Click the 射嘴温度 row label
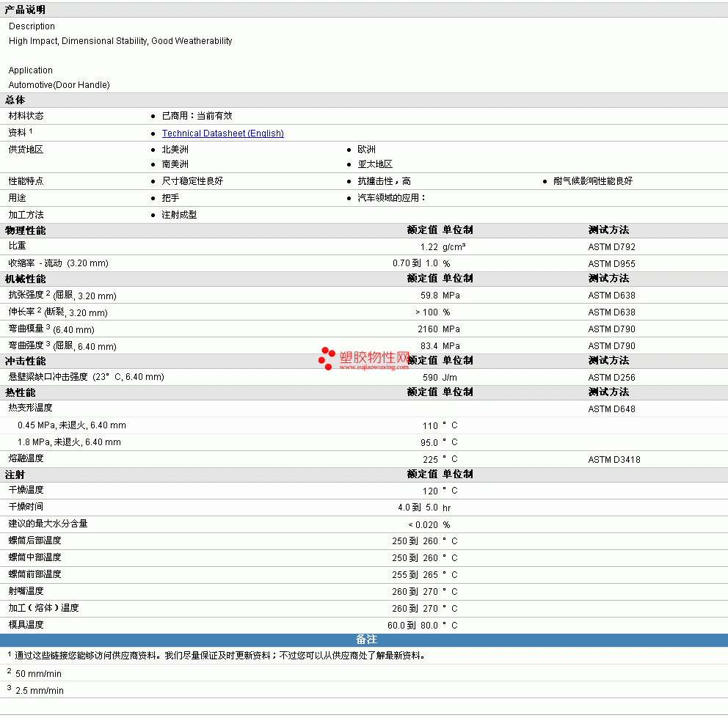Image resolution: width=728 pixels, height=718 pixels. 26,591
